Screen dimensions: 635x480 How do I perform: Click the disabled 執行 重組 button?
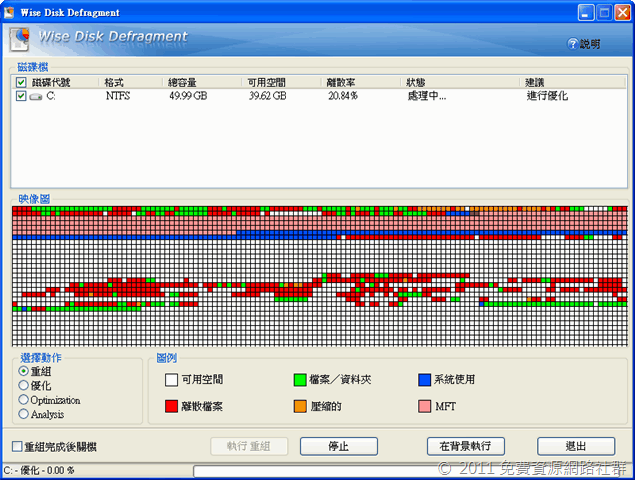pos(249,446)
